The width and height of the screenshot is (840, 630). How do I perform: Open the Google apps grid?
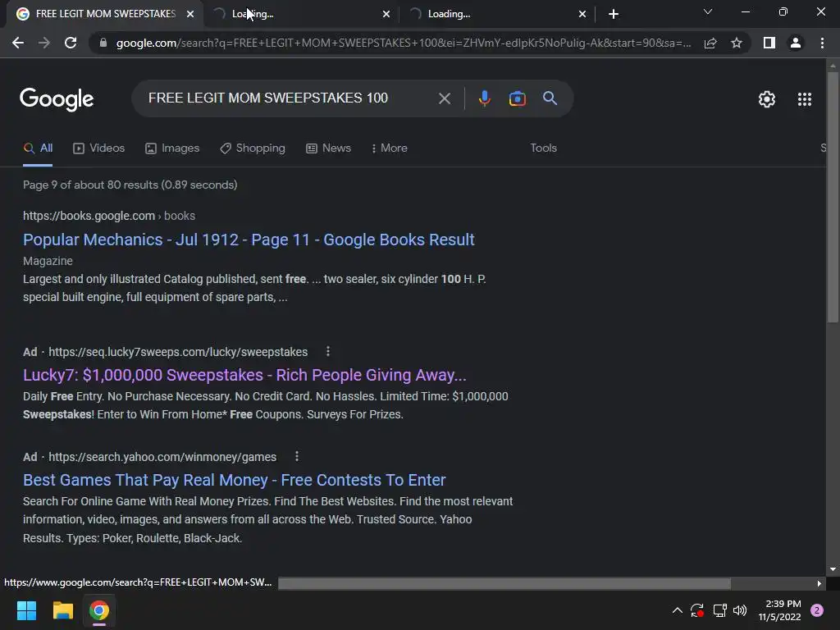tap(804, 99)
